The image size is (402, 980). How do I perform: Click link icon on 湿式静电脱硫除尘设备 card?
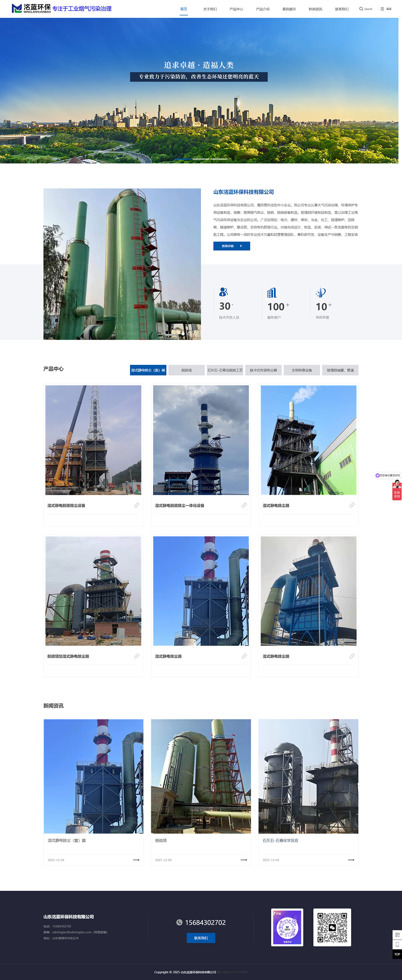pyautogui.click(x=136, y=505)
